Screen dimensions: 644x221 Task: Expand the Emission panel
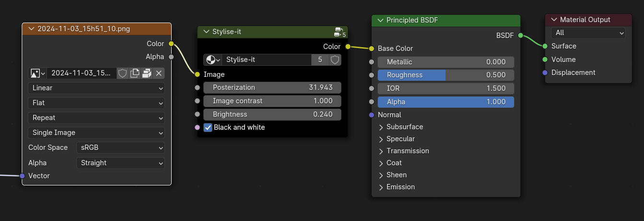tap(382, 187)
